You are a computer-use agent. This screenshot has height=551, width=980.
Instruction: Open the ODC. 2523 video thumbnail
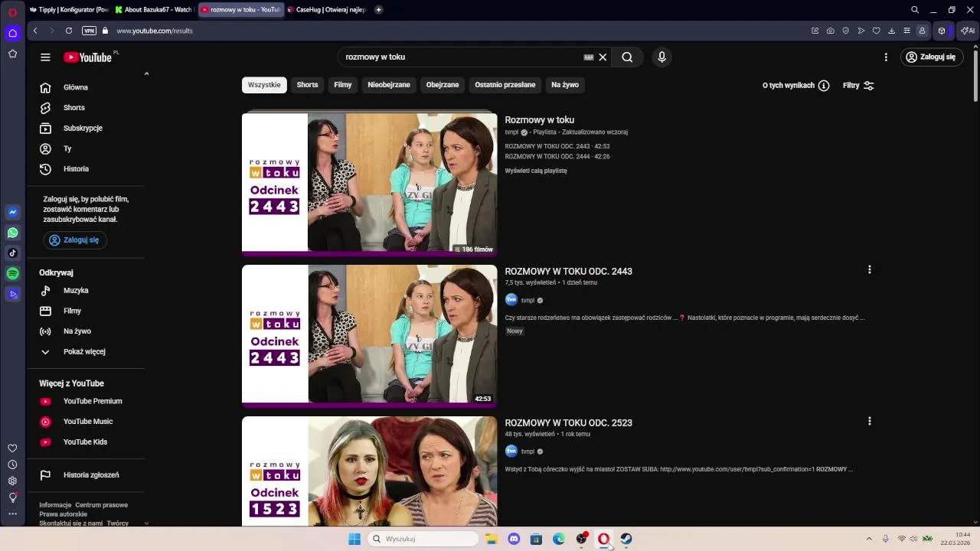(369, 471)
